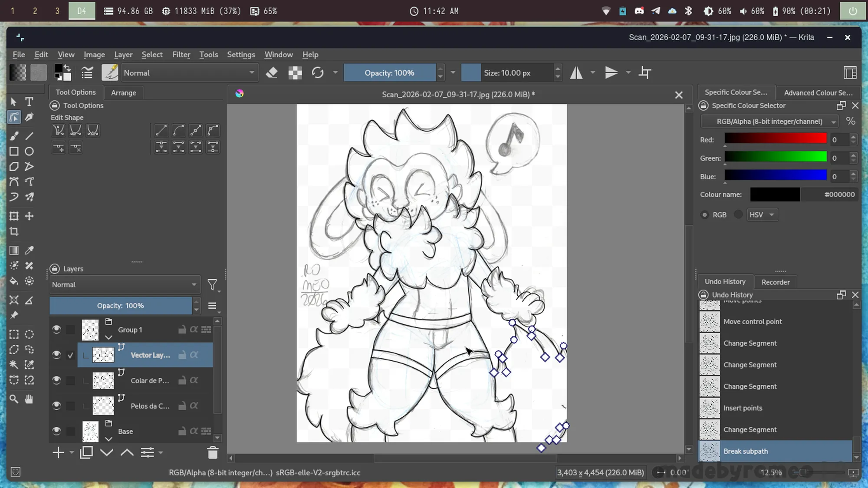The image size is (868, 488).
Task: Open the HSV colour model dropdown
Action: (762, 215)
